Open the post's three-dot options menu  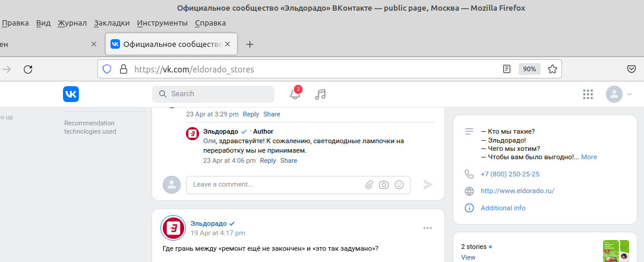click(x=428, y=228)
